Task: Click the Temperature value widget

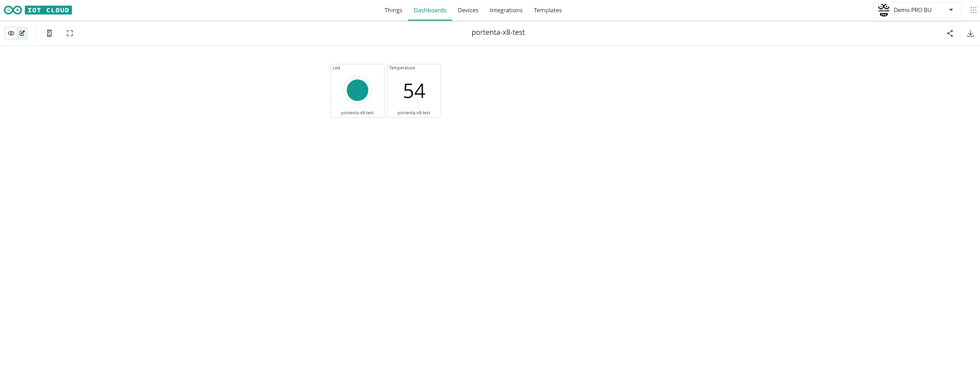Action: click(x=414, y=91)
